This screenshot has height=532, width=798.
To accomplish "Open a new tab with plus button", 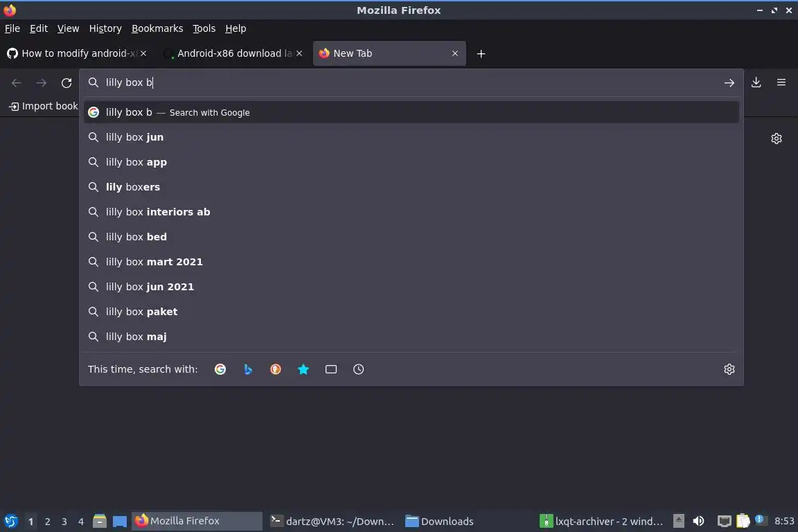I will 481,53.
